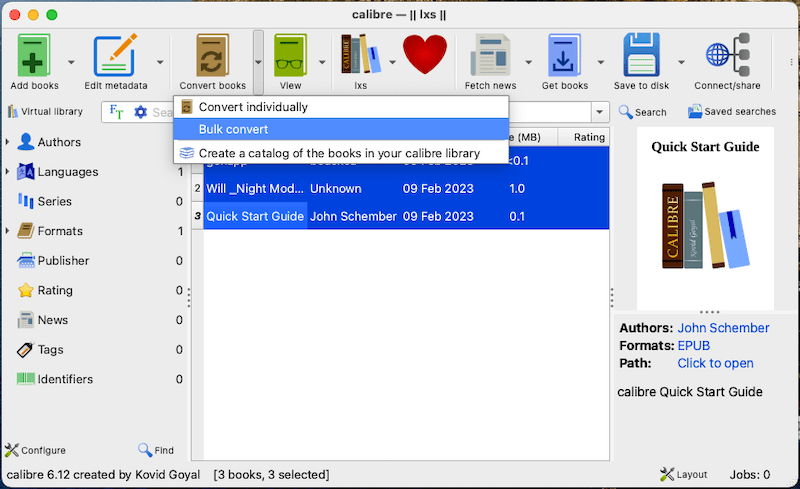Select Formats category
Image resolution: width=800 pixels, height=489 pixels.
click(60, 231)
